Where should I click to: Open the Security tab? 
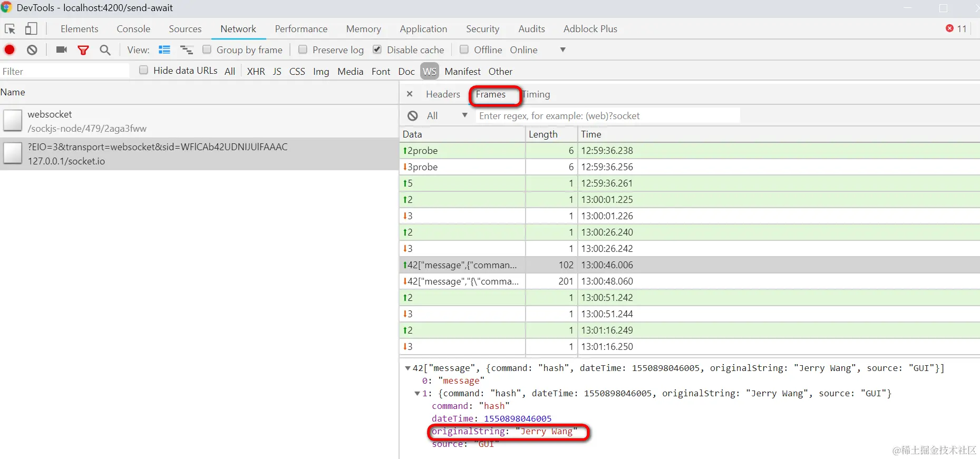tap(482, 29)
